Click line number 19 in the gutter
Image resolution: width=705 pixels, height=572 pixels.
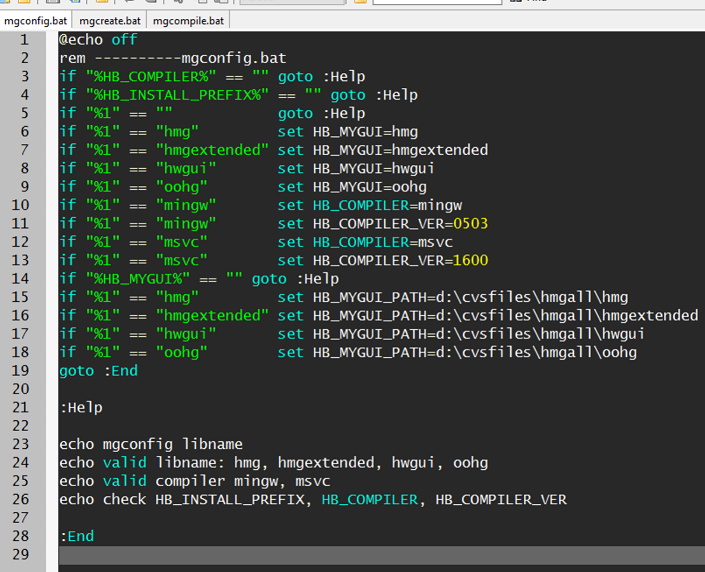(21, 371)
